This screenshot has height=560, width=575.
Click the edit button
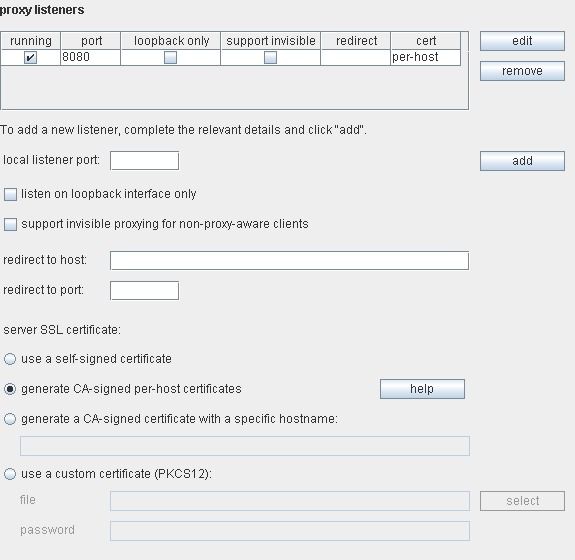[522, 41]
